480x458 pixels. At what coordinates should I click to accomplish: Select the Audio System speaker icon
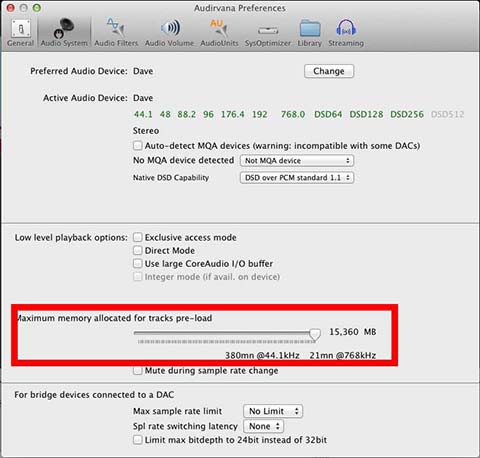tap(64, 33)
